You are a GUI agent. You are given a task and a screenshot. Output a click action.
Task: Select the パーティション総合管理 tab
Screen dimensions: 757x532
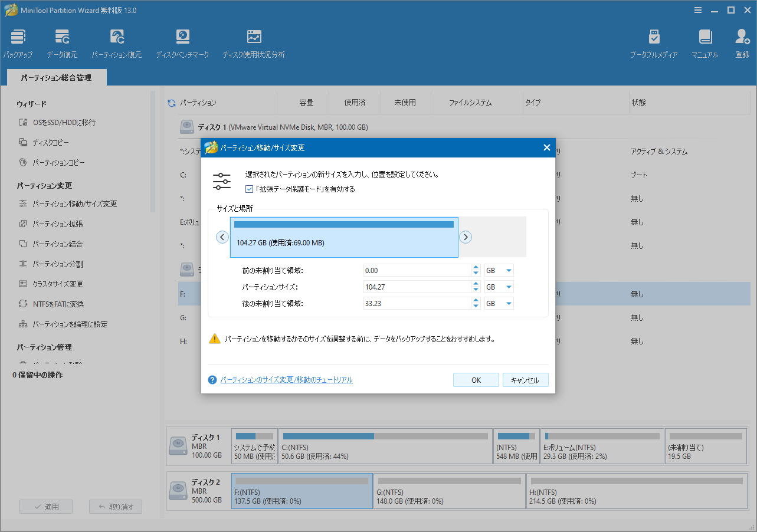56,77
